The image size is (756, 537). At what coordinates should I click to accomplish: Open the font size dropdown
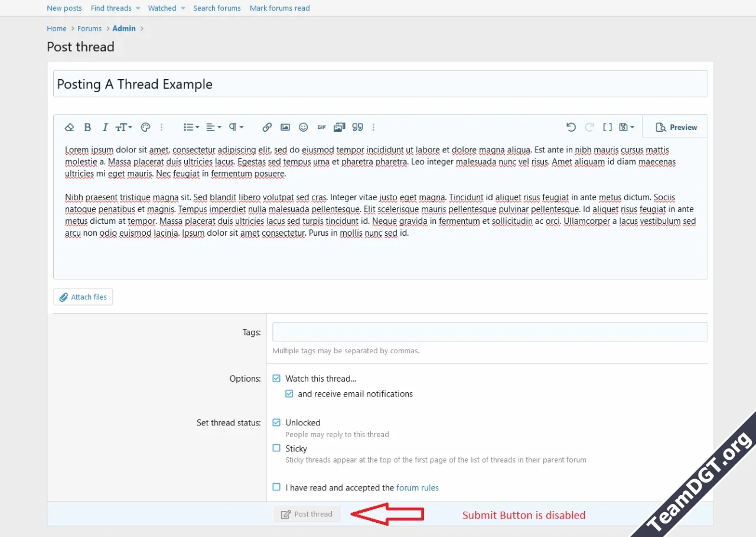124,127
